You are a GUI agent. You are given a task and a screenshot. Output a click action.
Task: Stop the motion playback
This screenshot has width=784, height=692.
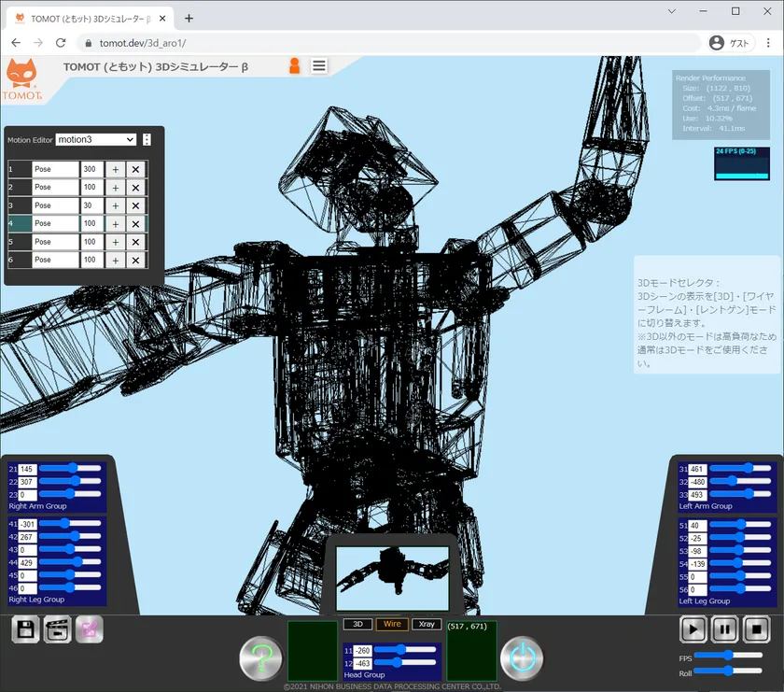[756, 629]
